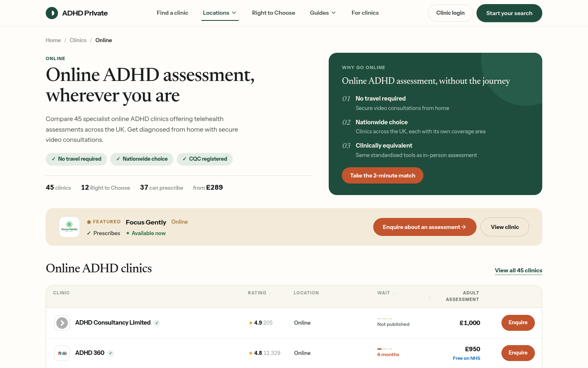Viewport: 588px width, 368px height.
Task: Click the Adult Assessment column header
Action: (463, 296)
